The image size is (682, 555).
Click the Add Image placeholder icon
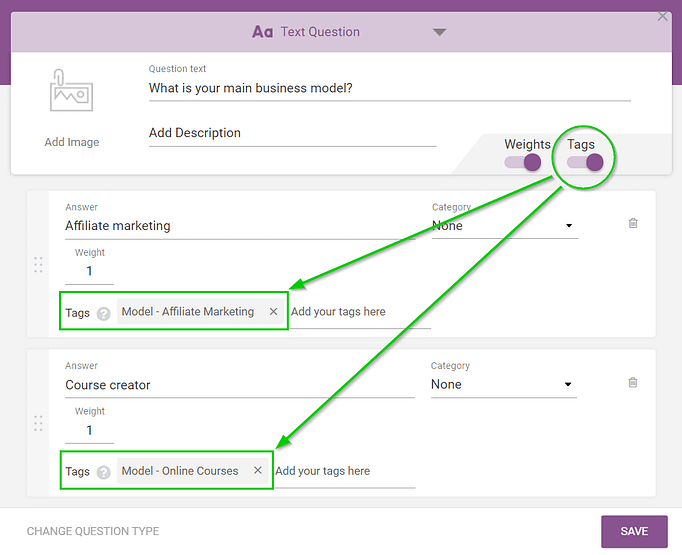coord(71,90)
